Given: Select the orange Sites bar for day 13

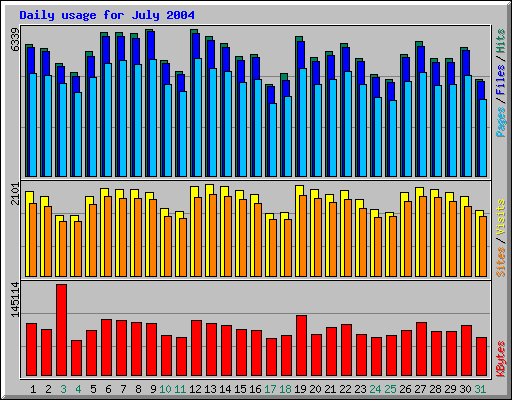Looking at the screenshot, I should [213, 235].
